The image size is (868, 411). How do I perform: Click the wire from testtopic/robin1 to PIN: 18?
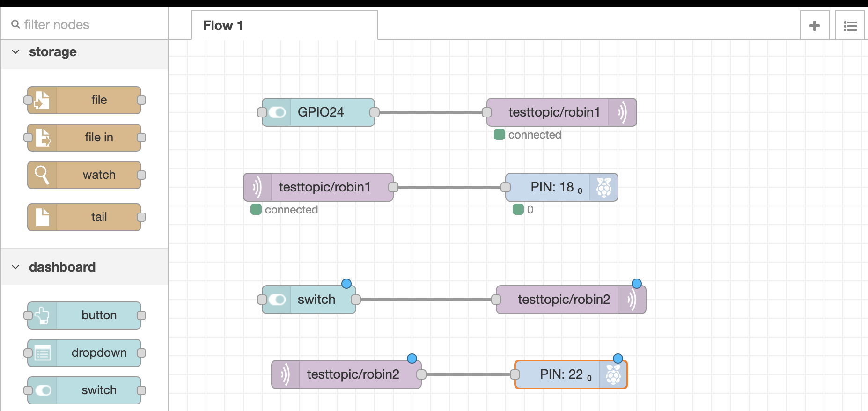point(449,187)
